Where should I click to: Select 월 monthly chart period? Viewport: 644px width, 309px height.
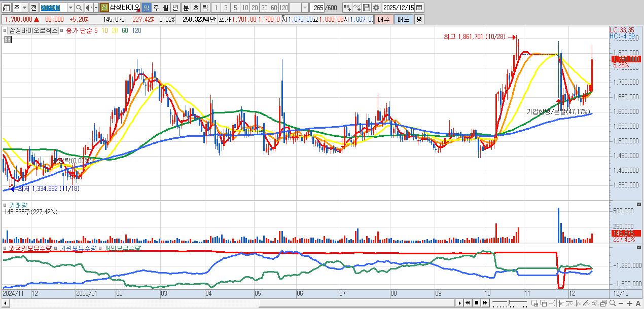(x=165, y=8)
